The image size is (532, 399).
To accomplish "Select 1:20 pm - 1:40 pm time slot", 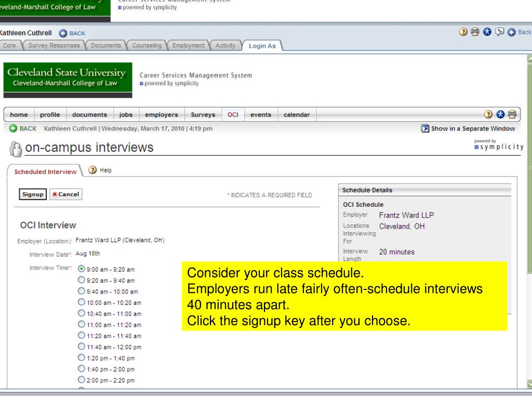I will [x=82, y=357].
